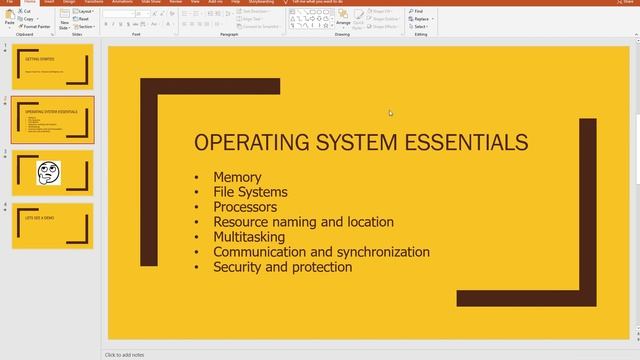Switch to the Animations ribbon tab
Screen dimensions: 640x360
coord(122,2)
